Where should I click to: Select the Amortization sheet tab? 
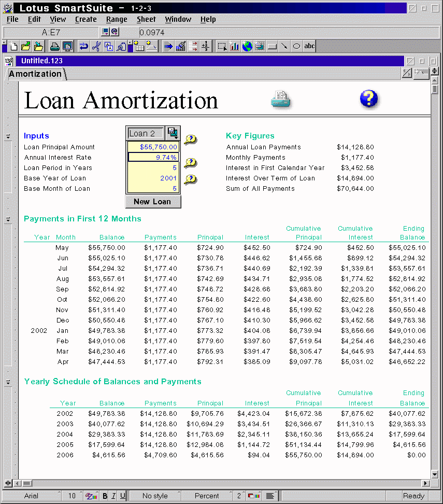click(35, 74)
